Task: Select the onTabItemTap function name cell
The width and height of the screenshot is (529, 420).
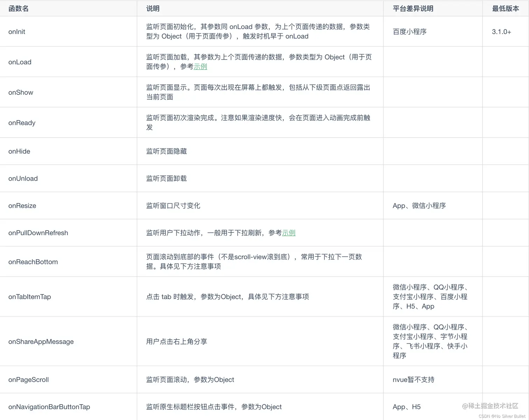Action: pos(30,296)
